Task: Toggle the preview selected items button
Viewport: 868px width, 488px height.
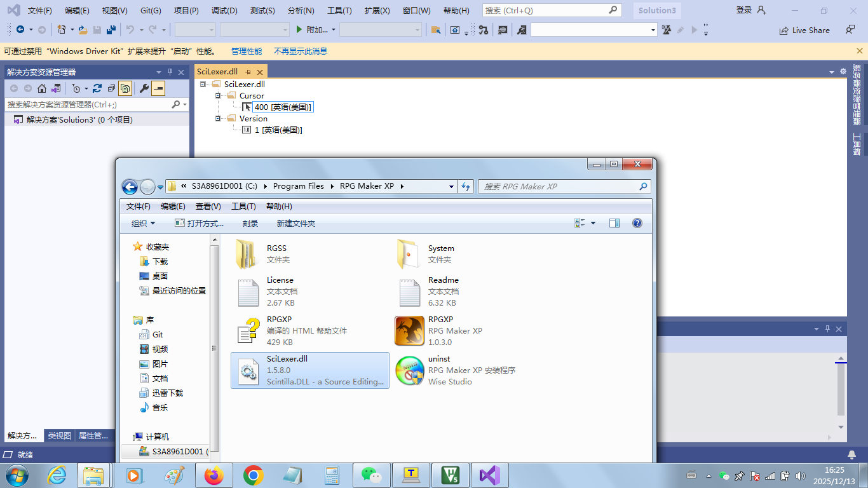Action: [158, 88]
